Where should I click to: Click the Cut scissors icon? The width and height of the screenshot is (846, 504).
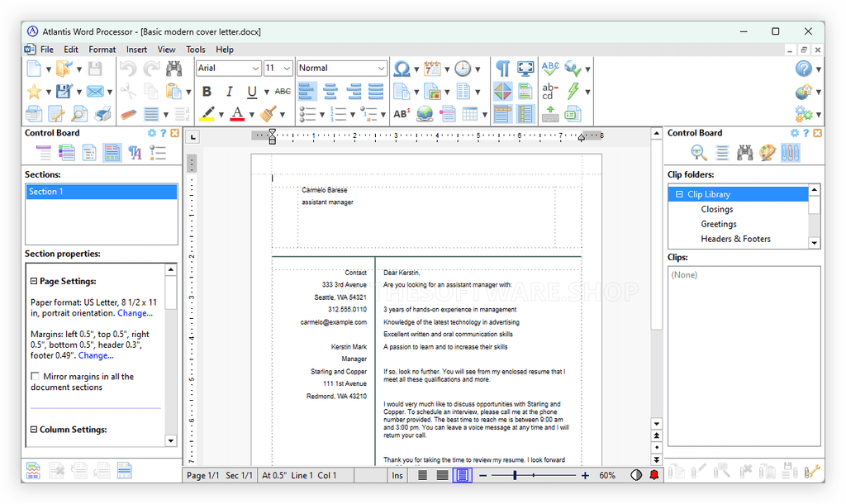pos(128,91)
